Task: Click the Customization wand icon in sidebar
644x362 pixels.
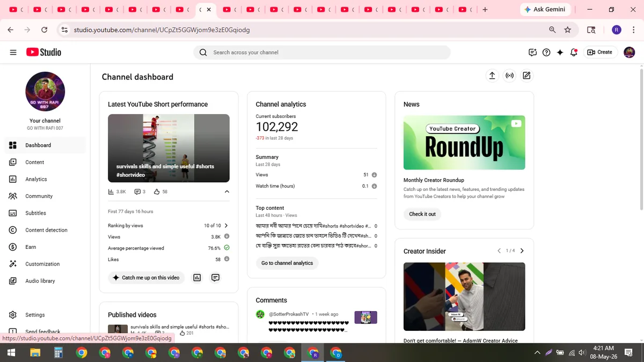Action: [x=13, y=264]
